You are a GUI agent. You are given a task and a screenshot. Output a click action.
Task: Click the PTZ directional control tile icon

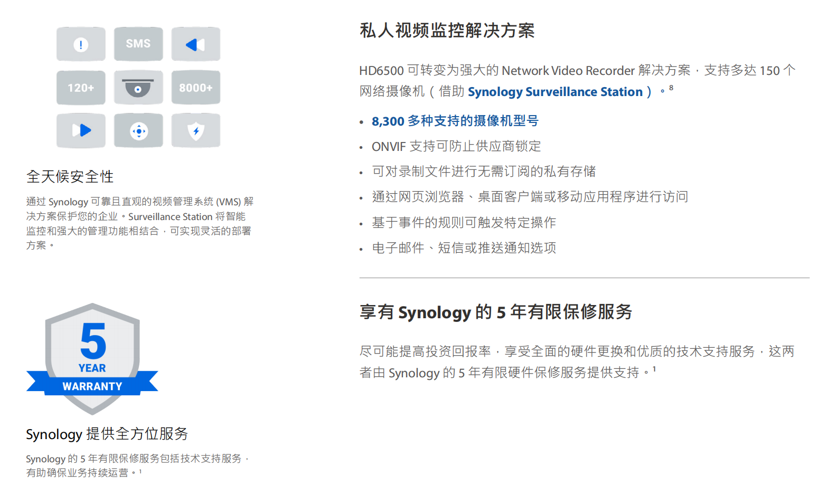[138, 130]
